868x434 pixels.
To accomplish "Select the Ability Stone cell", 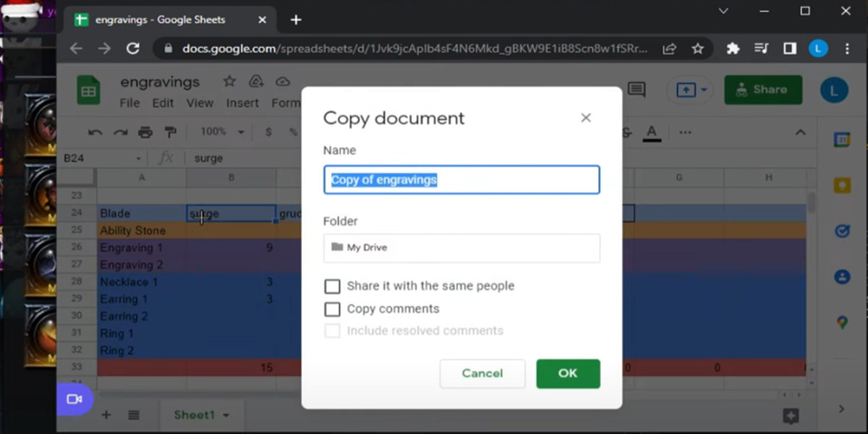I will tap(142, 231).
